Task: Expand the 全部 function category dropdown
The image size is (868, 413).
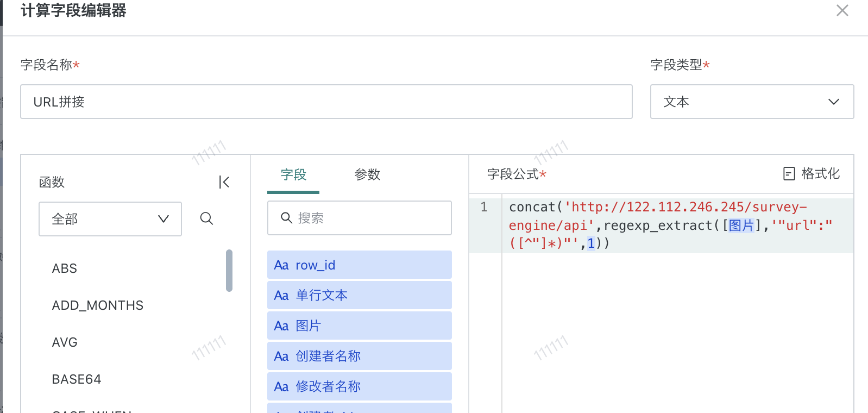Action: (x=110, y=219)
